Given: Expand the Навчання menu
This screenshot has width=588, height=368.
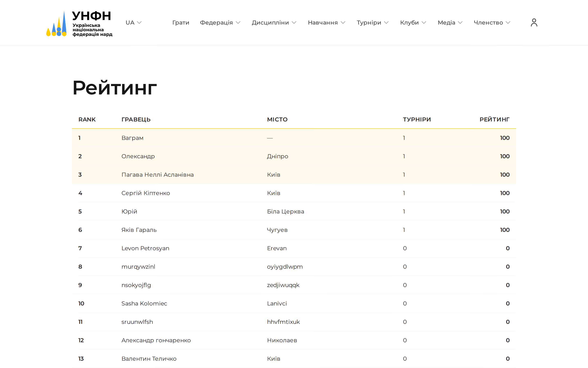Looking at the screenshot, I should 326,23.
